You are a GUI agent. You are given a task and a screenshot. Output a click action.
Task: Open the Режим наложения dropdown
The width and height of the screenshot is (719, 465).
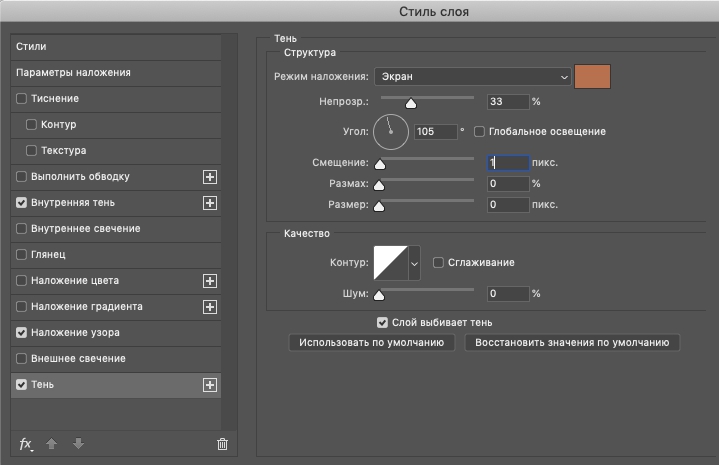[x=473, y=77]
